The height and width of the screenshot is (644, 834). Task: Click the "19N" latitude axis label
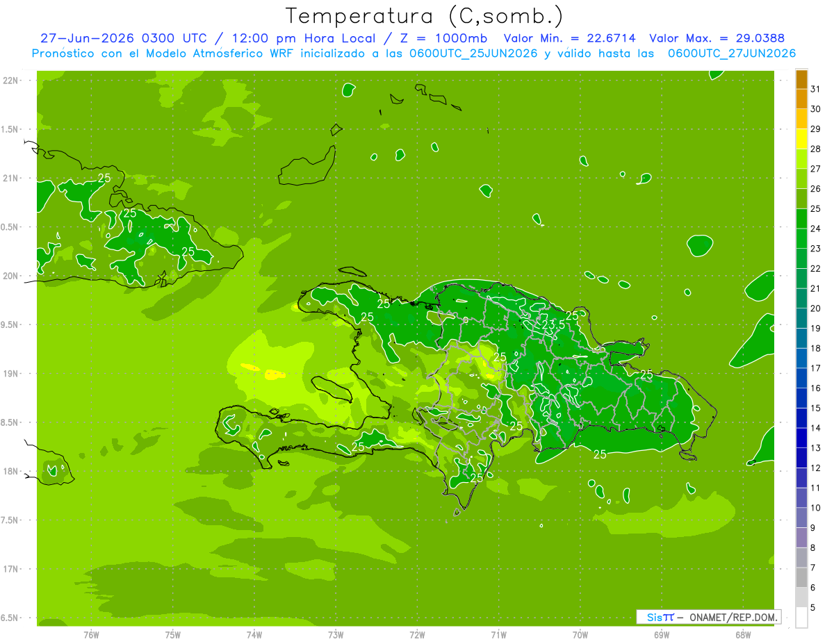point(12,374)
